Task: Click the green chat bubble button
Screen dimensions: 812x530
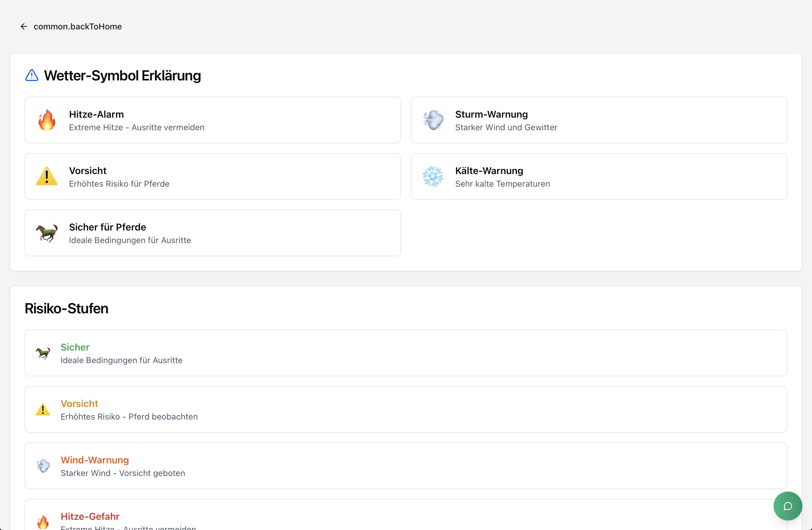Action: (x=787, y=506)
